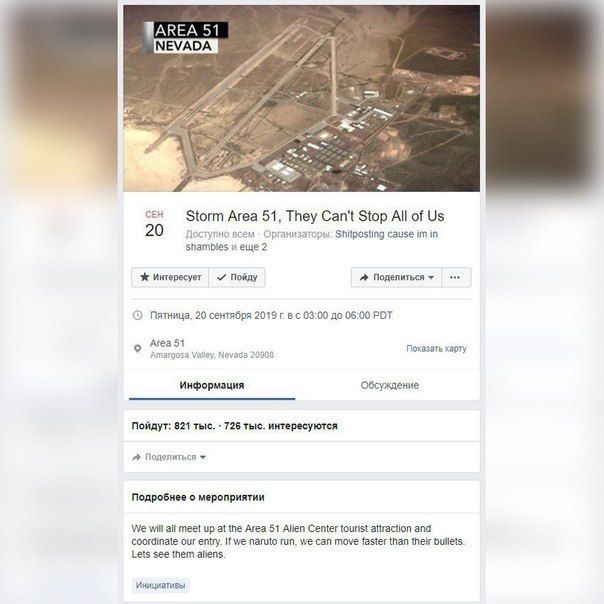This screenshot has height=604, width=604.
Task: Click the share arrow icon on Поделиться
Action: (x=364, y=277)
